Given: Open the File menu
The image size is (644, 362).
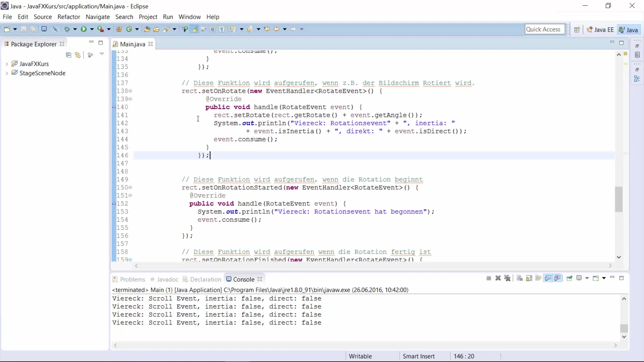Looking at the screenshot, I should point(7,17).
